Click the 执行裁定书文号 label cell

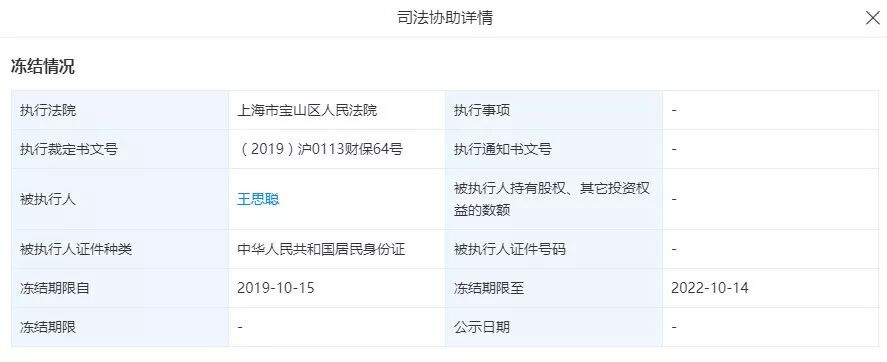[120, 149]
